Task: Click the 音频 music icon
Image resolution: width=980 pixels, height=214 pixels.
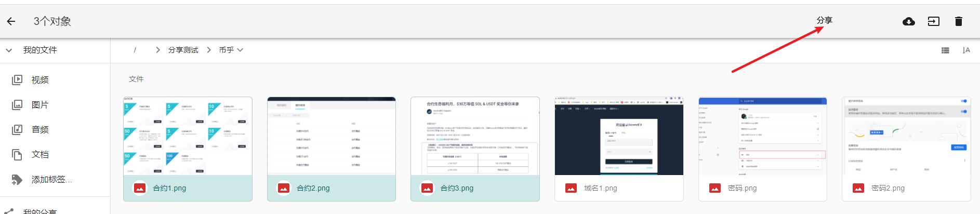Action: [x=17, y=130]
